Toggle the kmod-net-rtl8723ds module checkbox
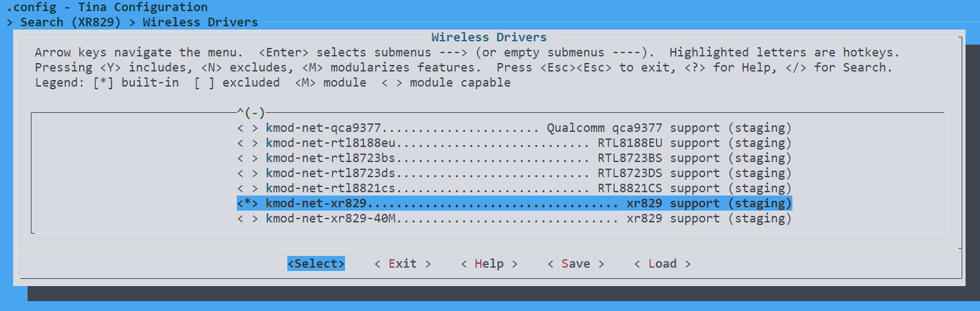Image resolution: width=980 pixels, height=311 pixels. coord(248,173)
